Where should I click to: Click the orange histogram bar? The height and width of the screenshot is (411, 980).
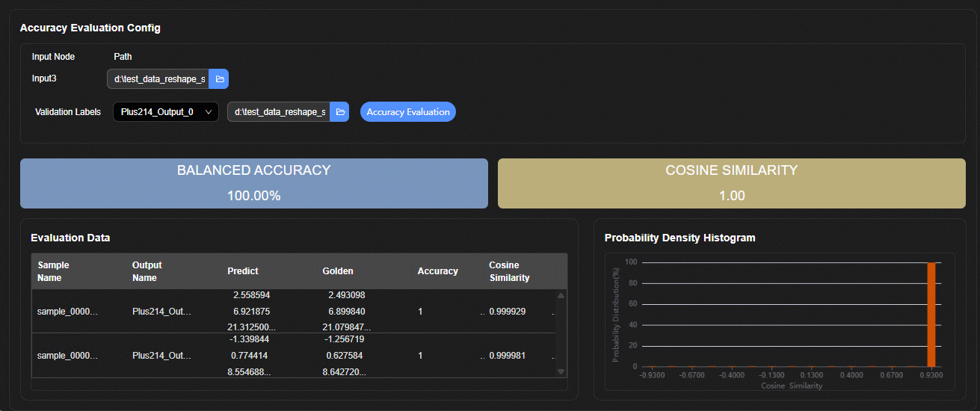(x=931, y=314)
